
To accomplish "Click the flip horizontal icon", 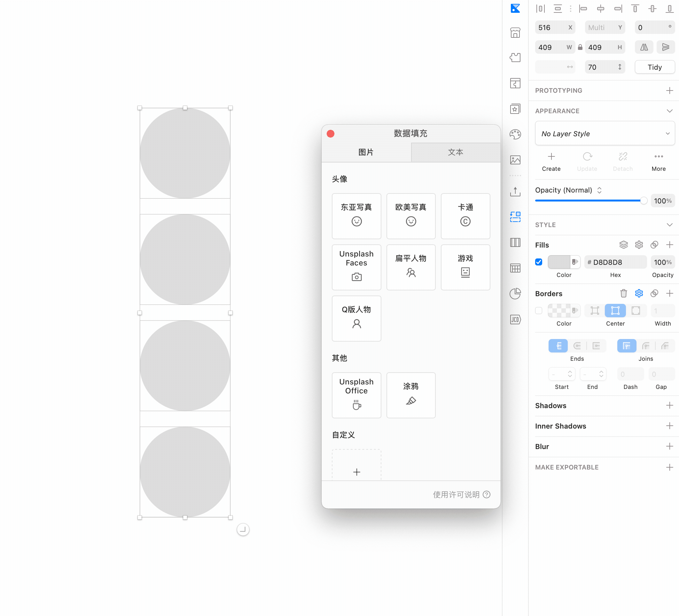I will (x=644, y=47).
